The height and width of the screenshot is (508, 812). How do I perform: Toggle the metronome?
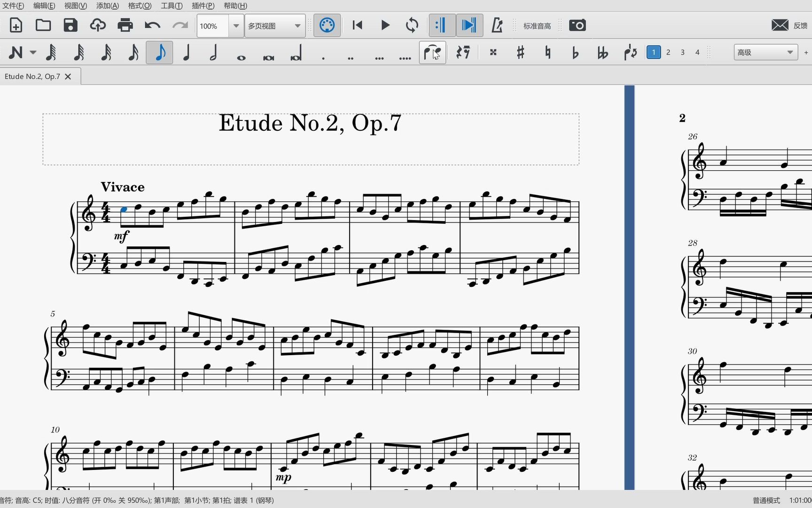point(497,25)
